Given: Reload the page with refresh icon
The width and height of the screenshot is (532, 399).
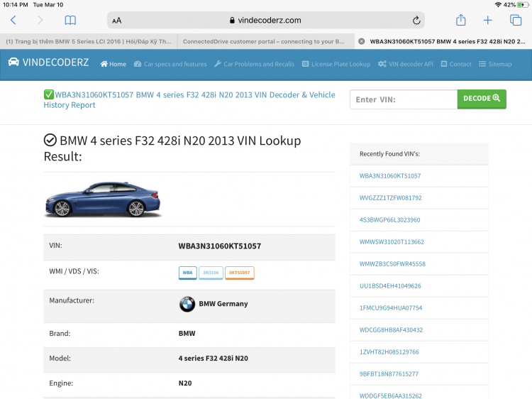Looking at the screenshot, I should [x=416, y=21].
